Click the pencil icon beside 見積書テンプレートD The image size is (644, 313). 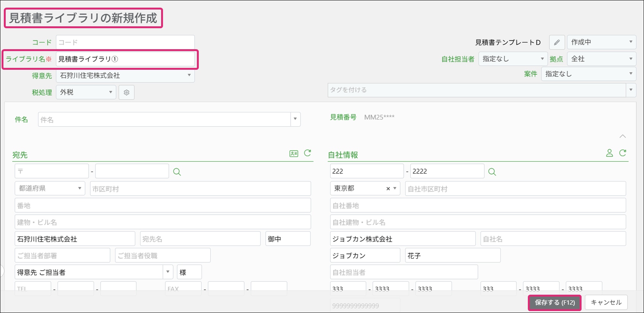(x=557, y=42)
